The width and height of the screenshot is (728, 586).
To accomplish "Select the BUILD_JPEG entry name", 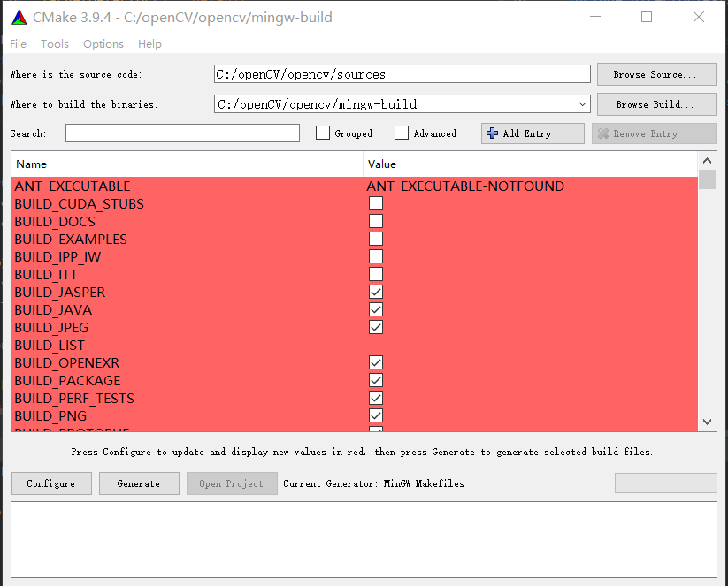I will tap(51, 327).
